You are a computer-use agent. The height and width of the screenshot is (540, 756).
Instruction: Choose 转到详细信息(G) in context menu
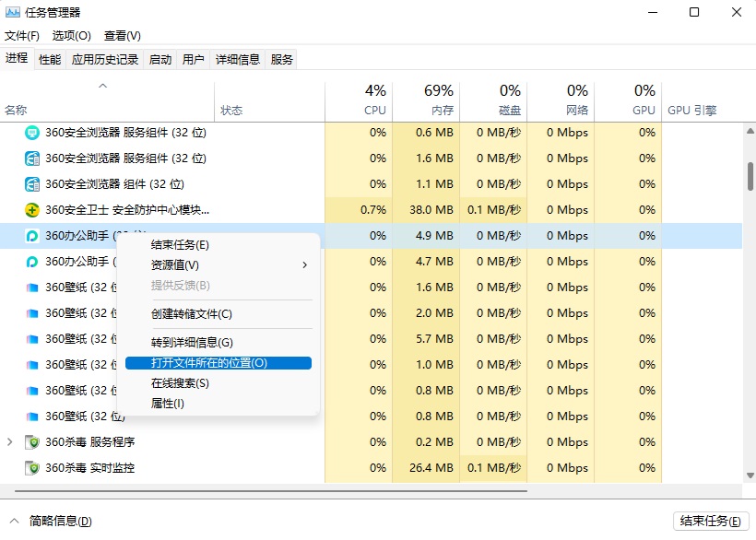coord(219,343)
